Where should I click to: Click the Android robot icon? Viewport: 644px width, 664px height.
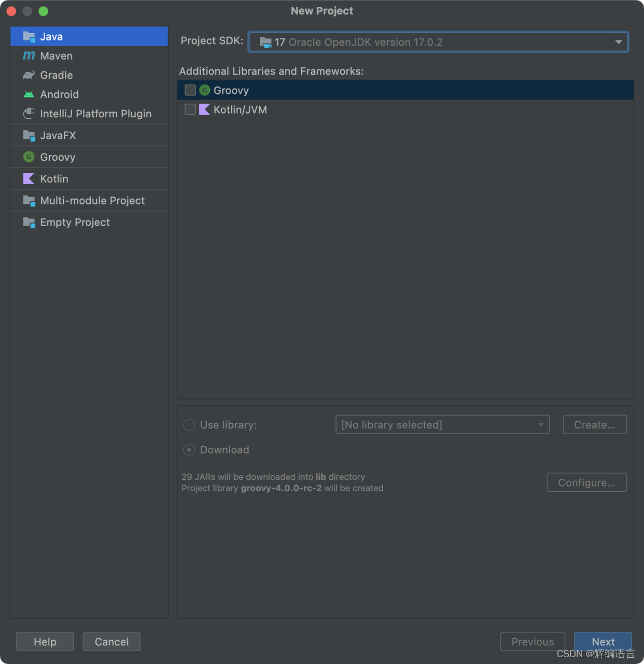29,94
